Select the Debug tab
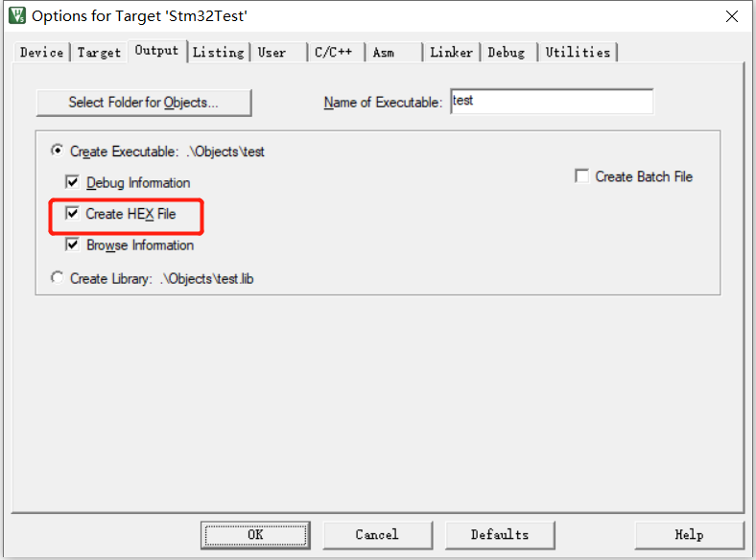 [x=507, y=52]
